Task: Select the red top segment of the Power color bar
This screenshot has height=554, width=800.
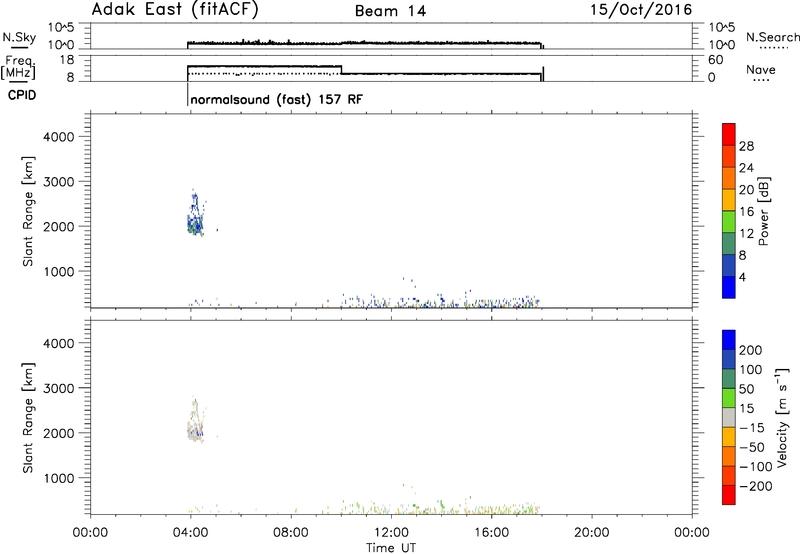Action: [x=729, y=134]
